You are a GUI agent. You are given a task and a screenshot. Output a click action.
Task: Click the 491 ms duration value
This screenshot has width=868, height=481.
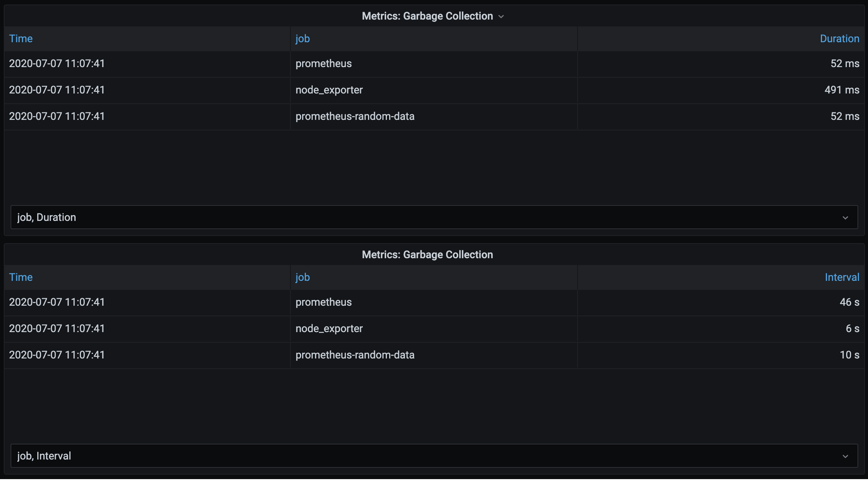coord(842,90)
